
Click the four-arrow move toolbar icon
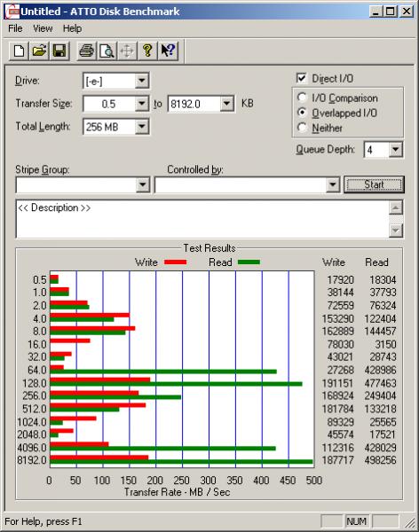click(x=127, y=51)
